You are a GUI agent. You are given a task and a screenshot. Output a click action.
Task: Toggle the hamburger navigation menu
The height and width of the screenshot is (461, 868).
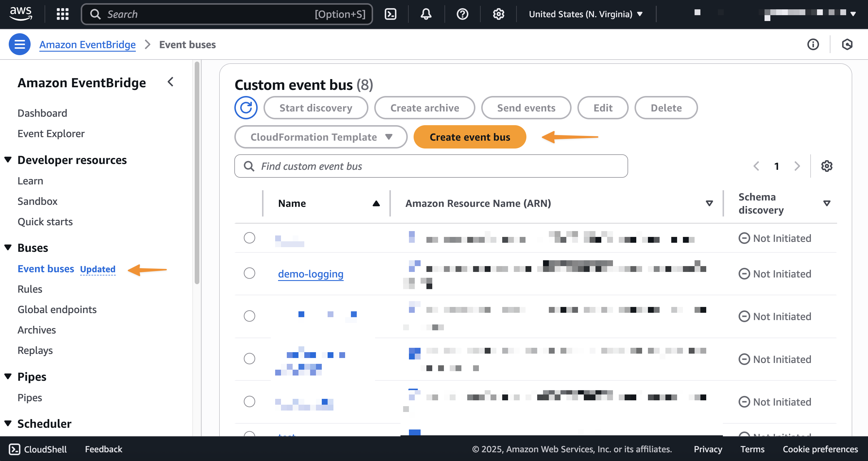[20, 44]
